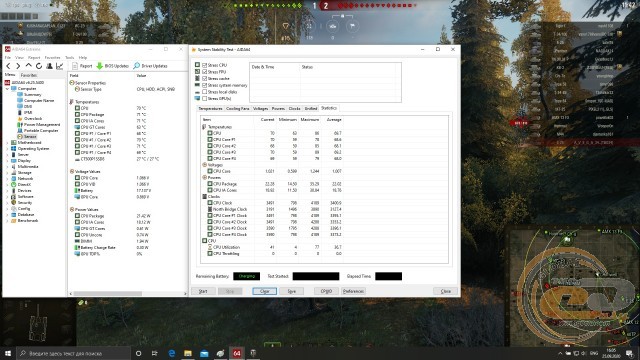640x360 pixels.
Task: Click the Benchmark tree item
Action: 24,220
